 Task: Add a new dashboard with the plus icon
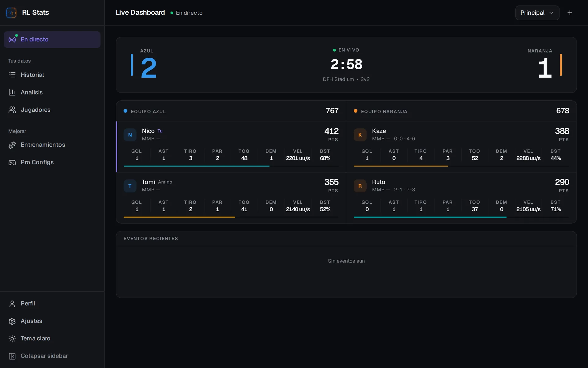(x=570, y=13)
